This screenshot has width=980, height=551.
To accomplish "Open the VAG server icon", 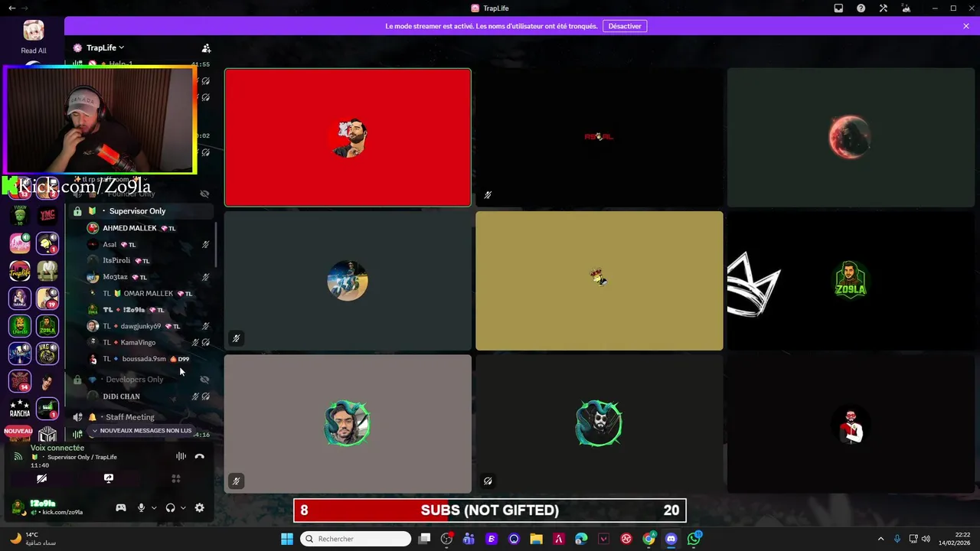I will click(47, 353).
